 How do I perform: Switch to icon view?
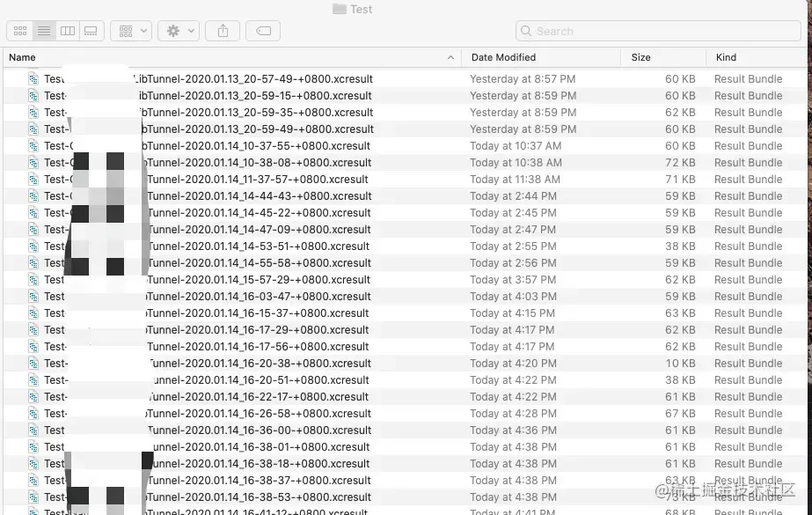(20, 31)
